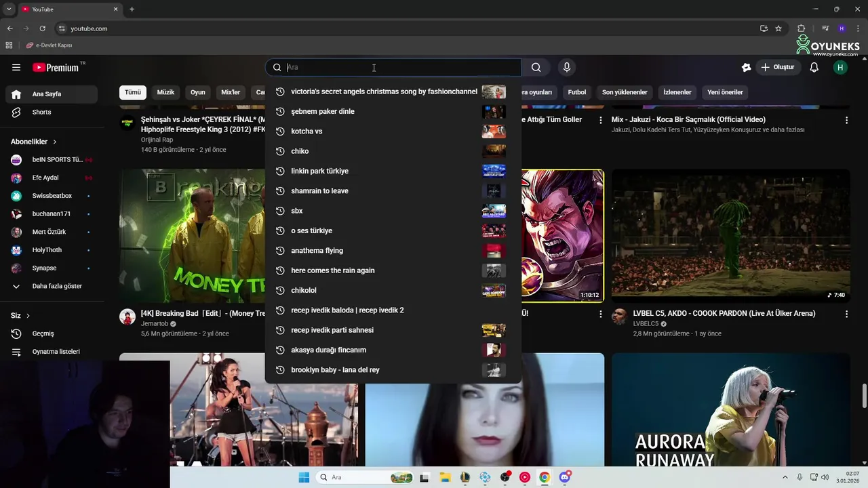Click install app icon in address bar

[x=764, y=28]
